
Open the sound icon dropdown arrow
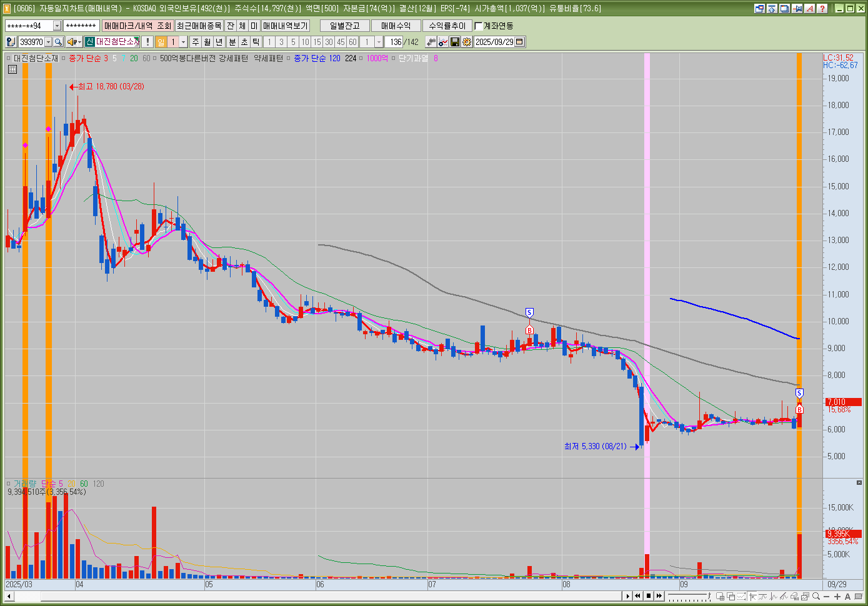click(x=79, y=42)
